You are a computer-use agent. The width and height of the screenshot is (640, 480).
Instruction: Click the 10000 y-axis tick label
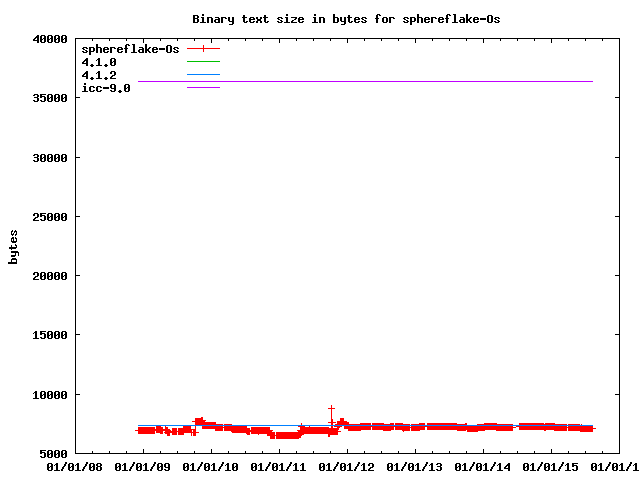tap(48, 395)
